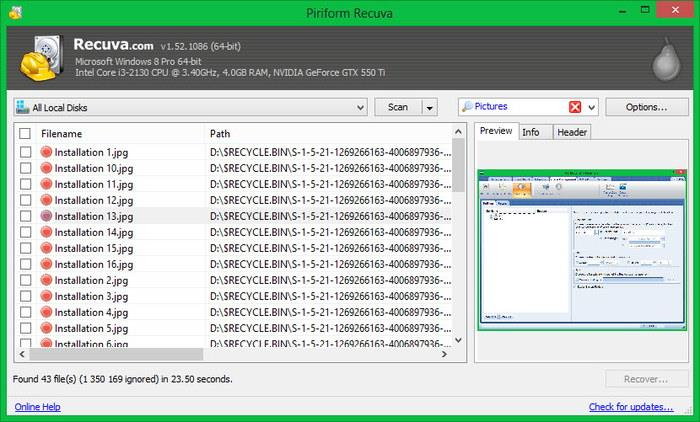Click the red clear-filter X icon
700x422 pixels.
[x=575, y=107]
